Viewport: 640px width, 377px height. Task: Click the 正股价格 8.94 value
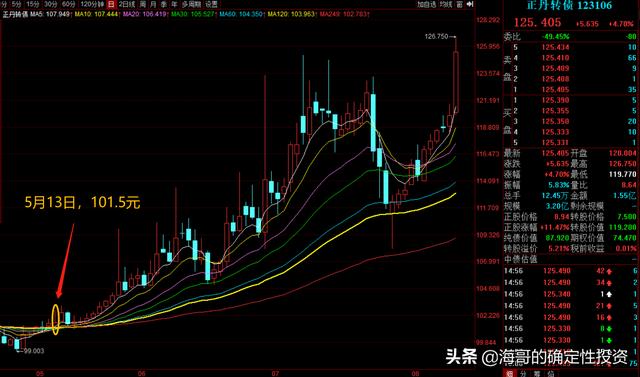(x=562, y=217)
